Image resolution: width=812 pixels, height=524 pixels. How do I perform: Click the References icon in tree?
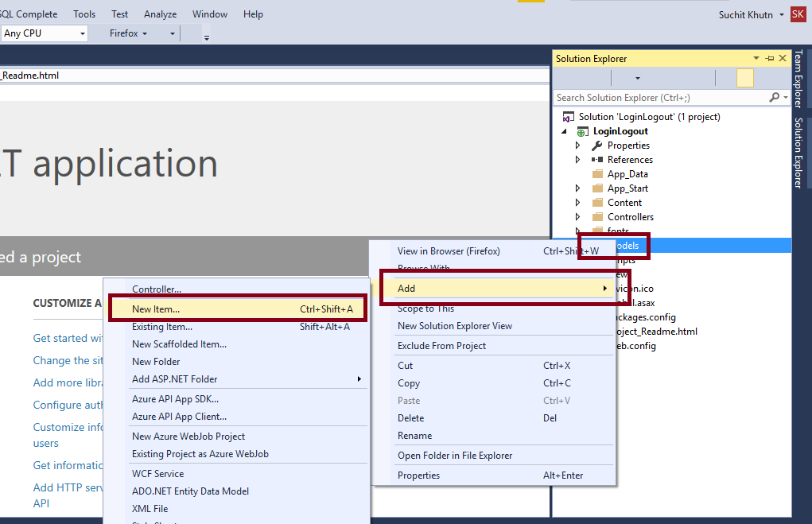point(597,160)
